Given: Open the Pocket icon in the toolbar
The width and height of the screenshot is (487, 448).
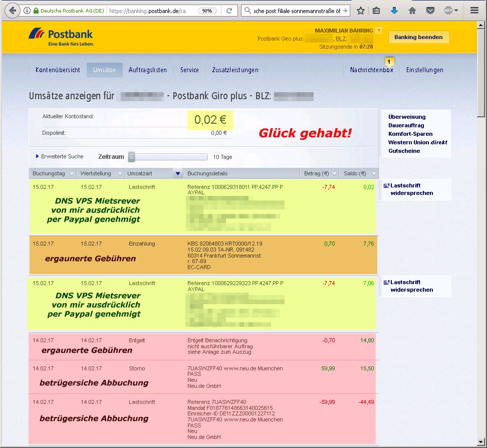Looking at the screenshot, I should 430,11.
